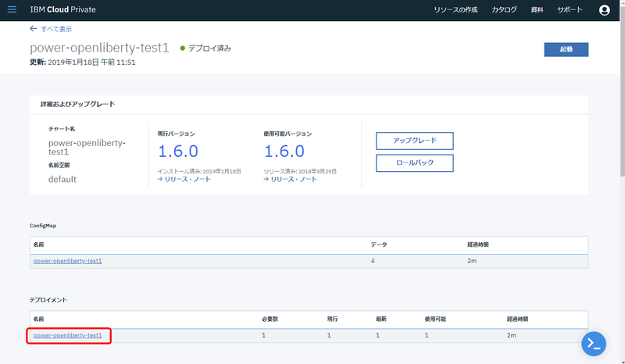Click the deployment 現行 column header
The image size is (625, 364).
click(x=332, y=319)
